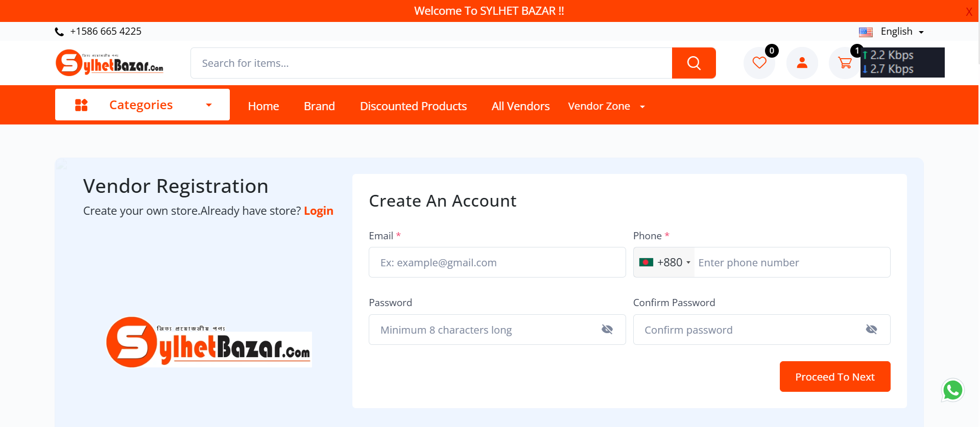This screenshot has width=980, height=427.
Task: Open the wishlist heart icon
Action: click(x=759, y=63)
